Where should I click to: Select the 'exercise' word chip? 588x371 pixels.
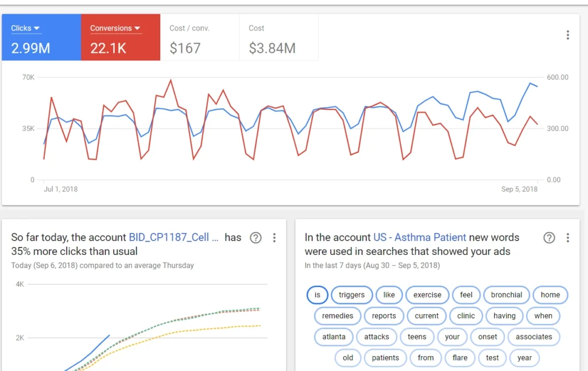tap(427, 295)
